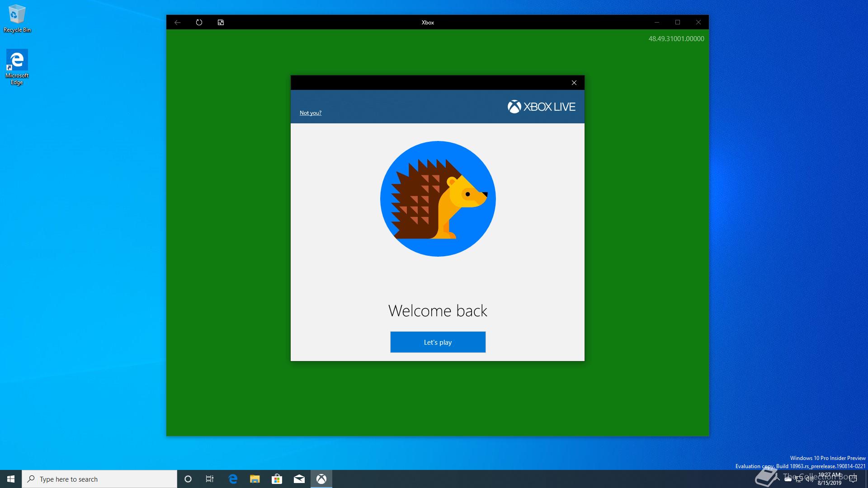Open the Action Center notifications icon
Image resolution: width=868 pixels, height=488 pixels.
click(853, 479)
